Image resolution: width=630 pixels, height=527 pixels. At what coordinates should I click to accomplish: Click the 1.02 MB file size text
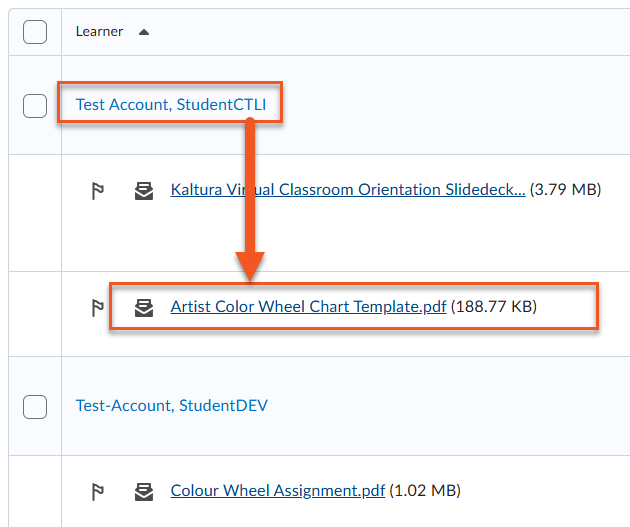425,490
